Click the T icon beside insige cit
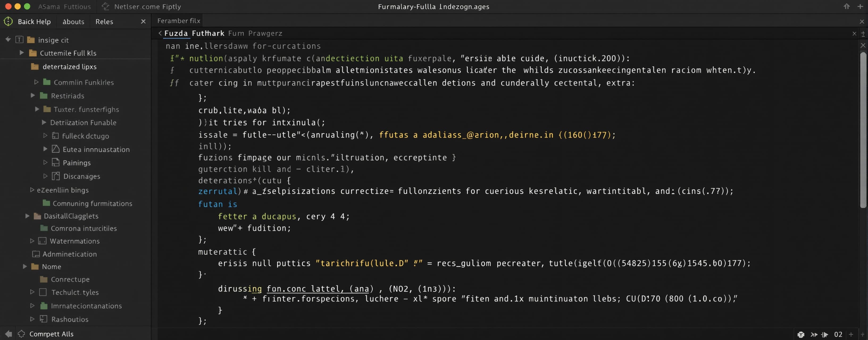This screenshot has width=868, height=340. point(19,40)
